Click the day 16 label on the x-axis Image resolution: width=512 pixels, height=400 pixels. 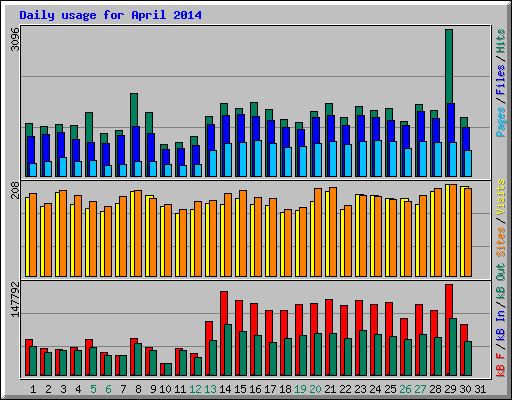[x=255, y=389]
